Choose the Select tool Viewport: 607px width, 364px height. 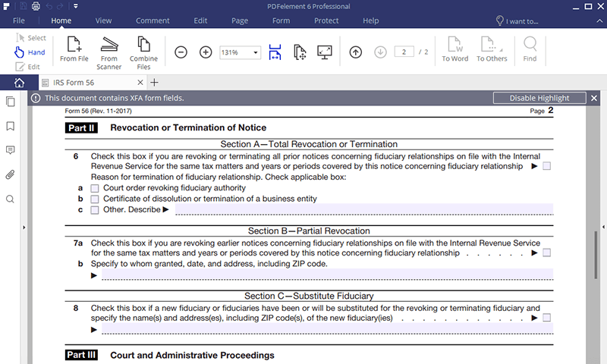point(31,38)
